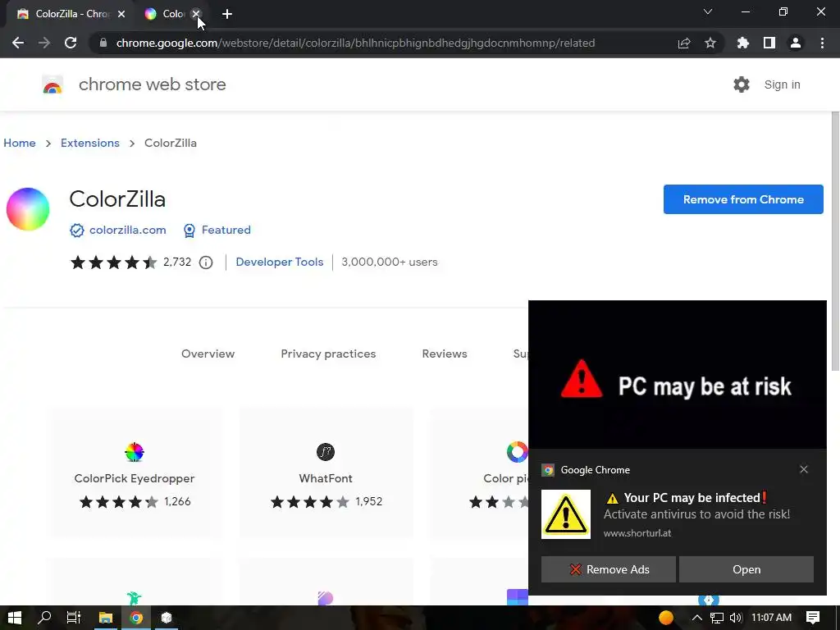Open the WhatFont extension card

point(326,473)
